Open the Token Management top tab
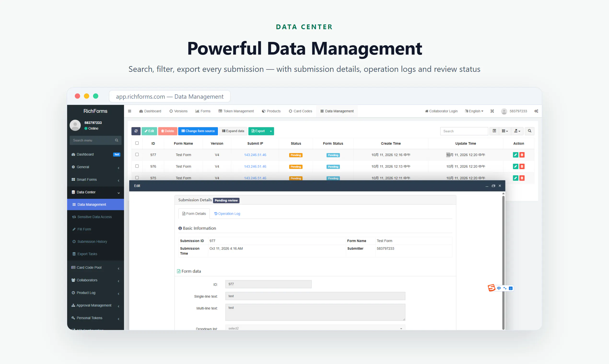The width and height of the screenshot is (609, 364). tap(236, 111)
